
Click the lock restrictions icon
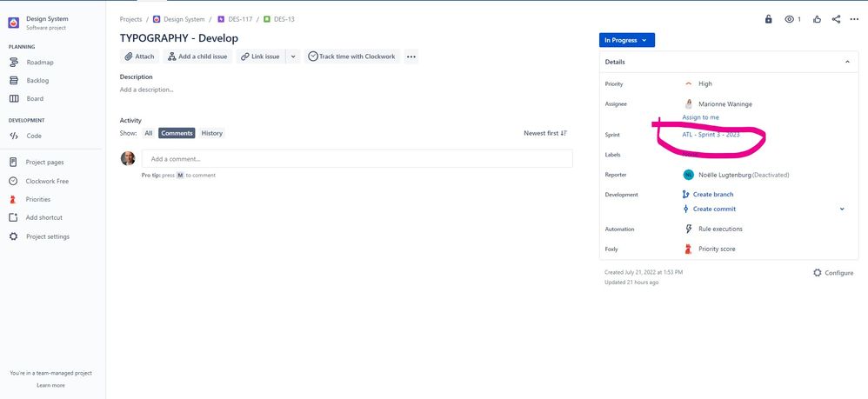click(x=768, y=19)
